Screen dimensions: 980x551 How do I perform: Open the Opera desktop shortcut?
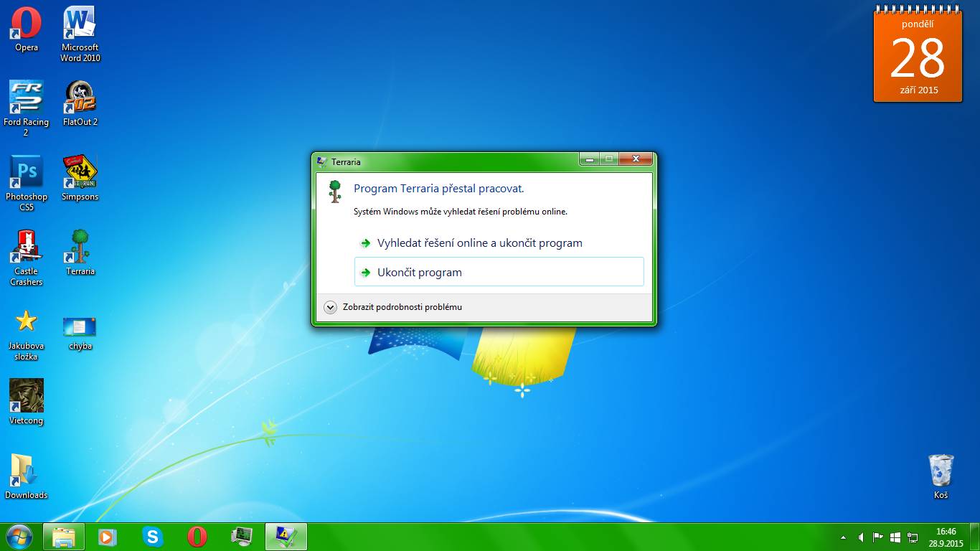pos(27,29)
